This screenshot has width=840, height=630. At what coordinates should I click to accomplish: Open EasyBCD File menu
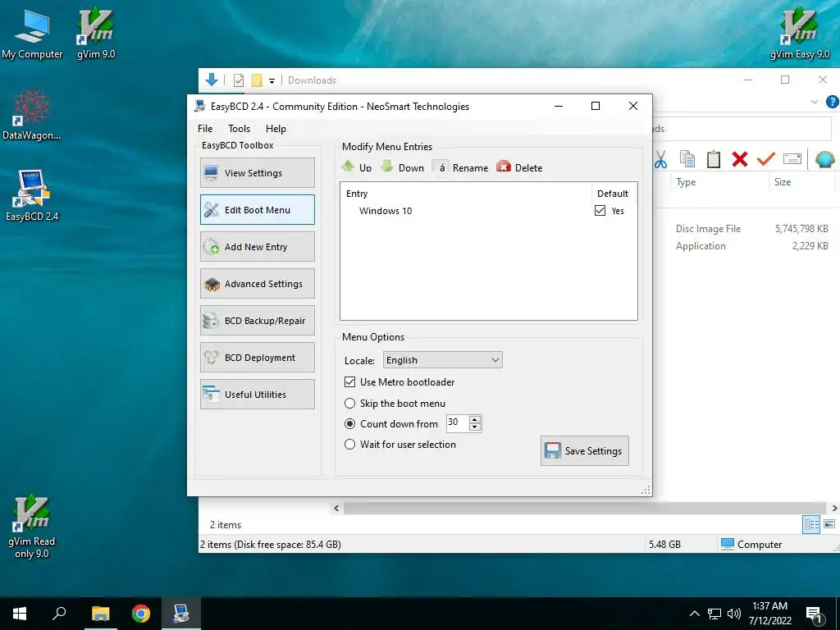pos(205,129)
